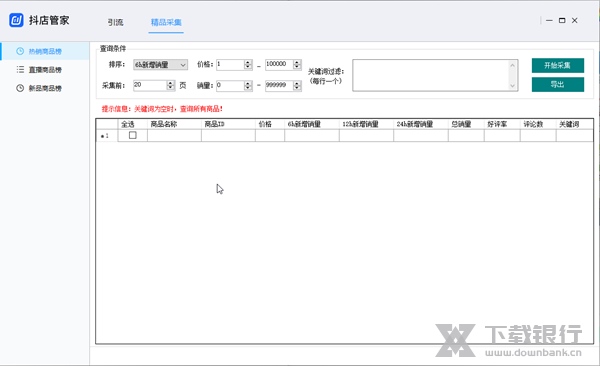The image size is (600, 366).
Task: Click the 采集前 pages field showing 20
Action: 150,85
